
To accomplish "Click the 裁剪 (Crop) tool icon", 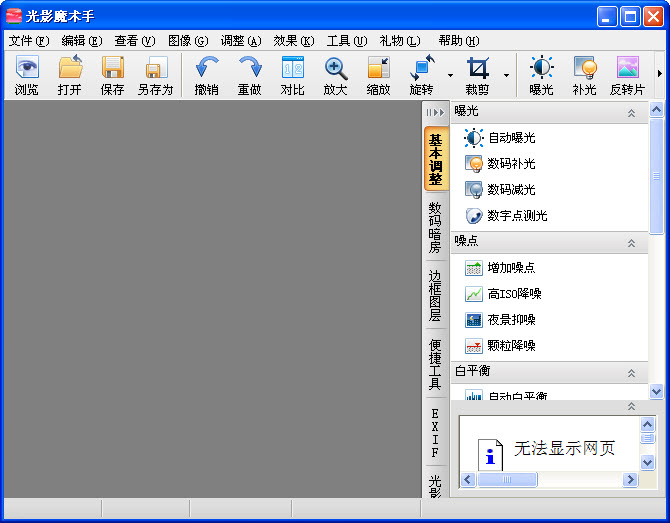I will pos(478,69).
